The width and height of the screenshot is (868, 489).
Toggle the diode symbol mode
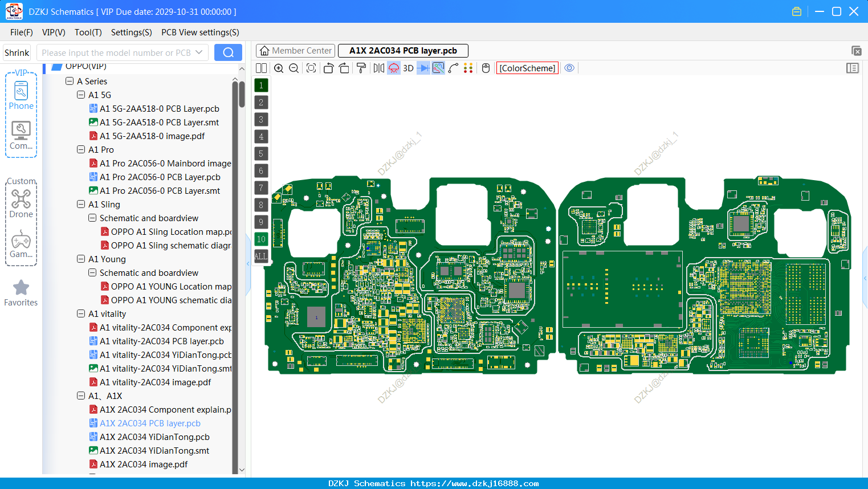pyautogui.click(x=423, y=68)
